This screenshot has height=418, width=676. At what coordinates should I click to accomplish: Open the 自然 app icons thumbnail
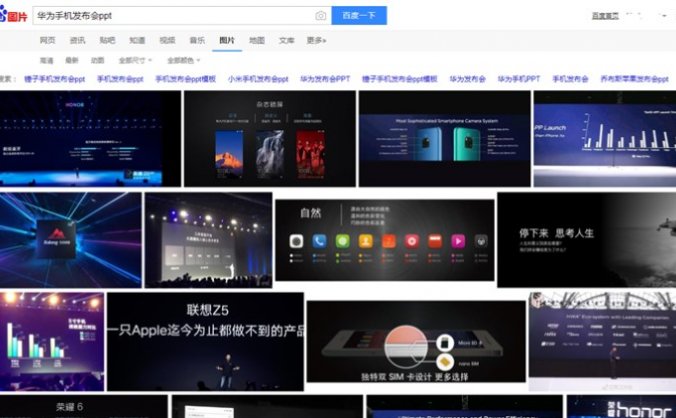[x=385, y=240]
